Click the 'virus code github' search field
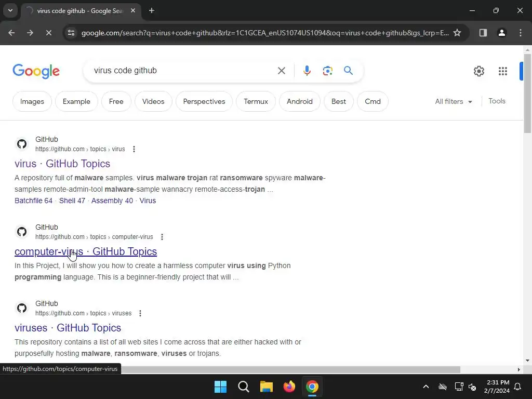The image size is (532, 399). 183,71
